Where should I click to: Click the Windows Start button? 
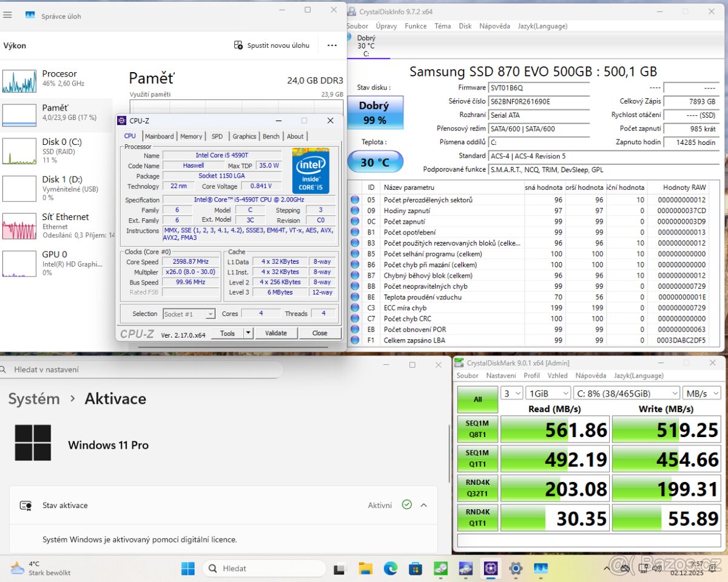188,569
